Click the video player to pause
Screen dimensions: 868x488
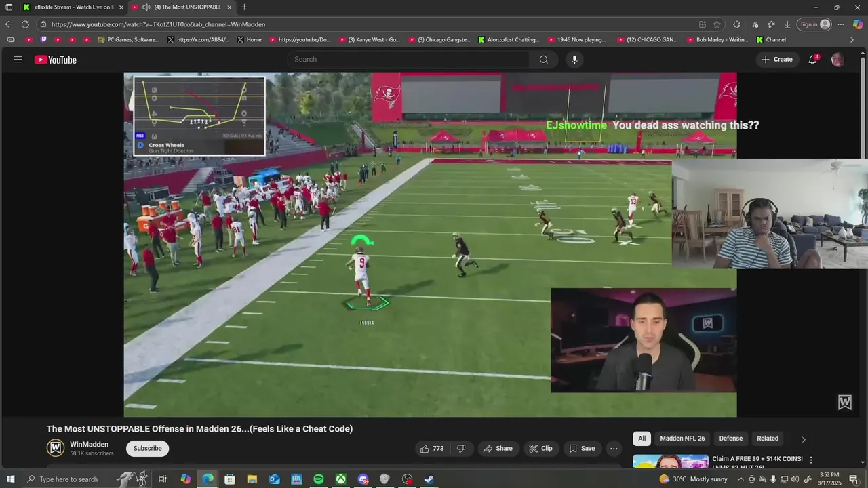[430, 245]
